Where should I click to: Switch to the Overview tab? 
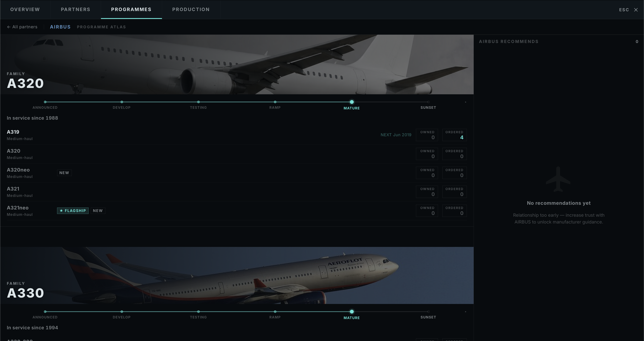pyautogui.click(x=25, y=10)
